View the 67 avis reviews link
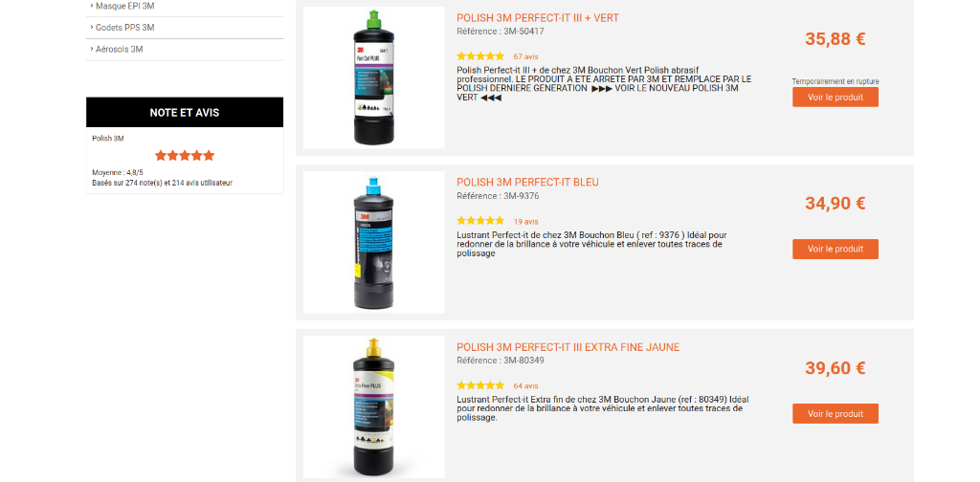The height and width of the screenshot is (482, 980). point(525,56)
